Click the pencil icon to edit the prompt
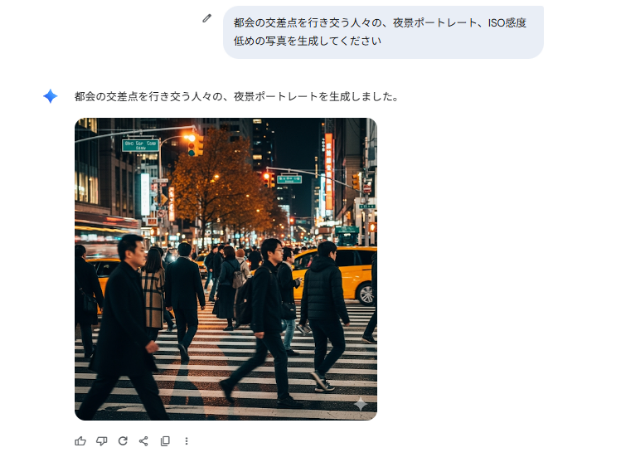The image size is (640, 457). point(207,18)
